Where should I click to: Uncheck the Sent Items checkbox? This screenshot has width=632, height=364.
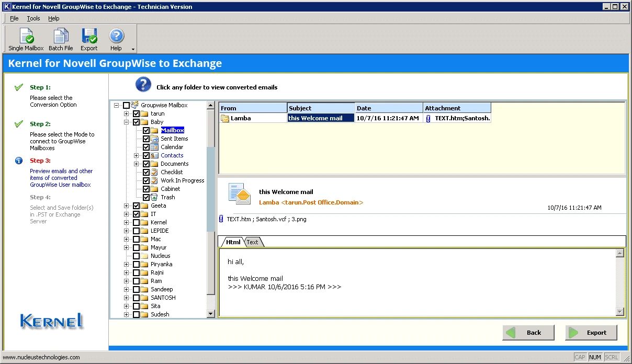(x=146, y=139)
